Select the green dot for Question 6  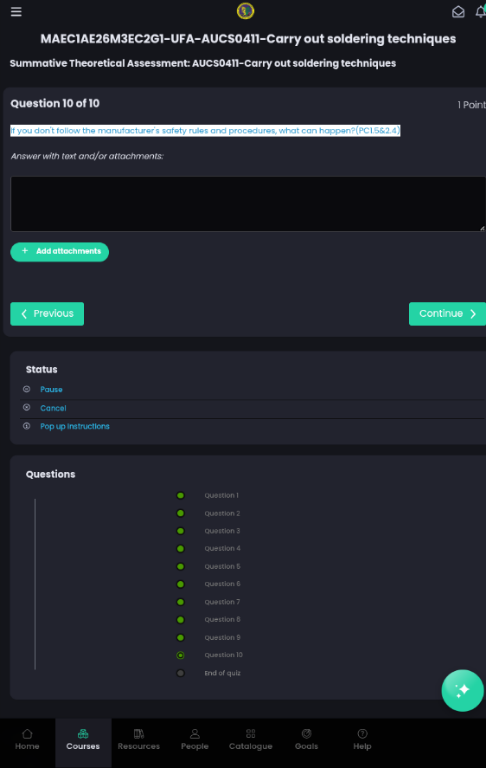[180, 584]
